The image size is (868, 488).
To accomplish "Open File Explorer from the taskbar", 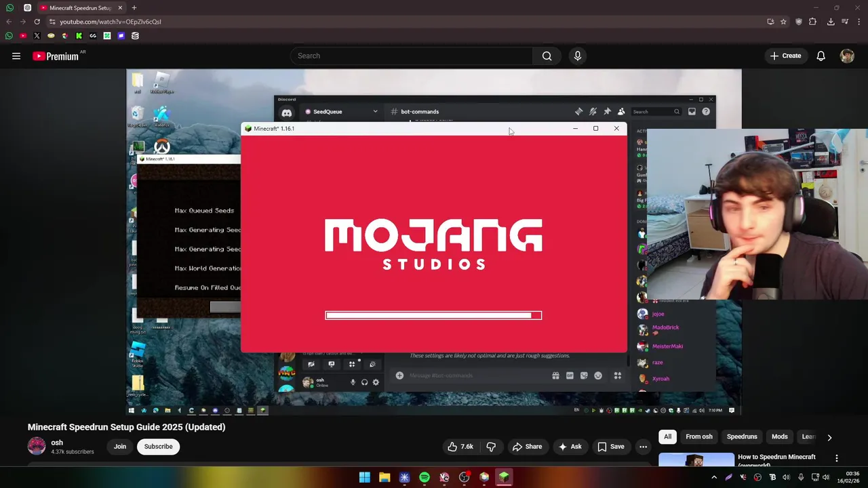I will pos(384,477).
